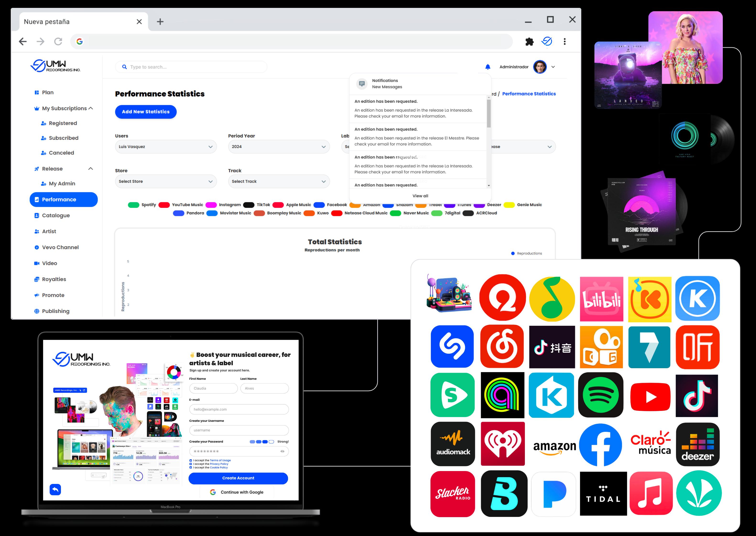Open Vevo Channel in the sidebar
Viewport: 756px width, 536px height.
tap(56, 247)
